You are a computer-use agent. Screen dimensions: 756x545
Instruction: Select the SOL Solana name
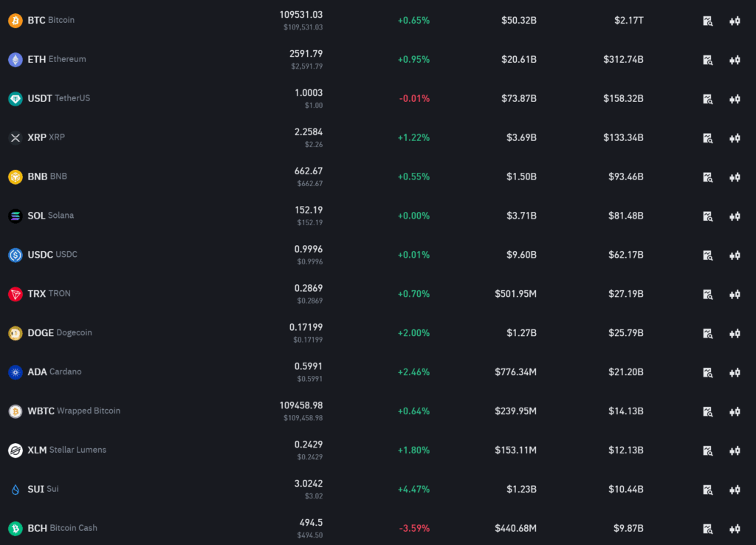click(x=50, y=216)
